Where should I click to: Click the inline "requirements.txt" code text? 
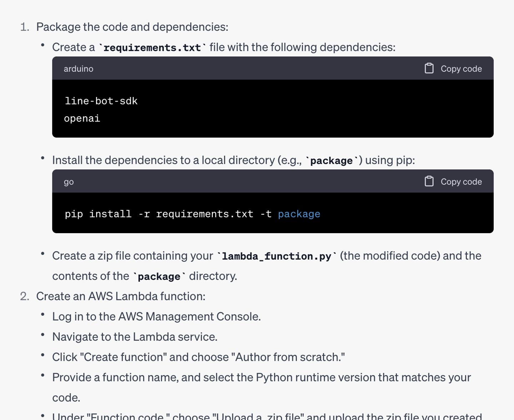[x=152, y=47]
